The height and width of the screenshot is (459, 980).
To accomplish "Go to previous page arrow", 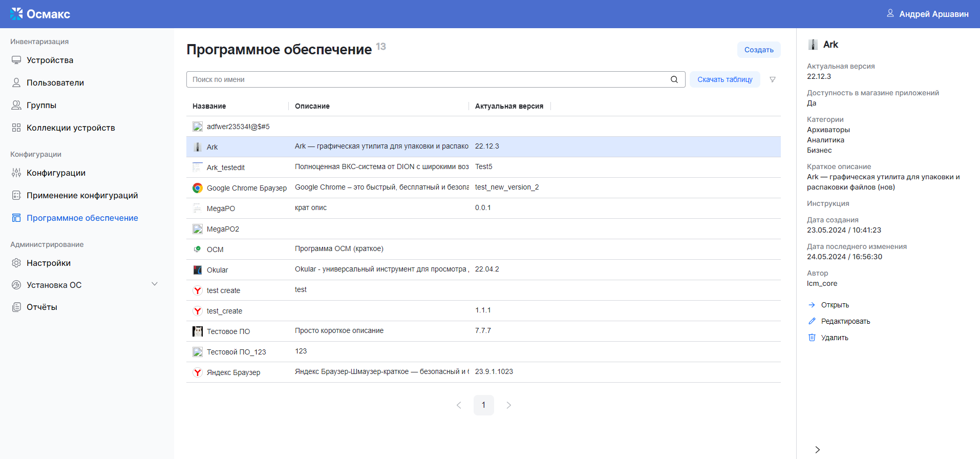I will point(459,405).
